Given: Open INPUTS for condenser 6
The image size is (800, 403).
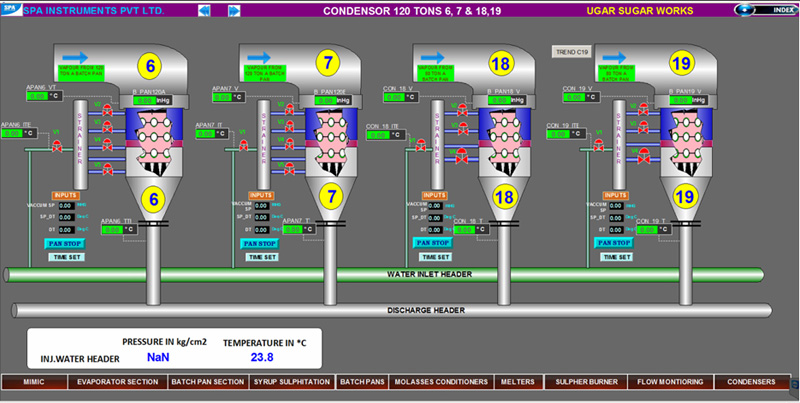Looking at the screenshot, I should 65,195.
